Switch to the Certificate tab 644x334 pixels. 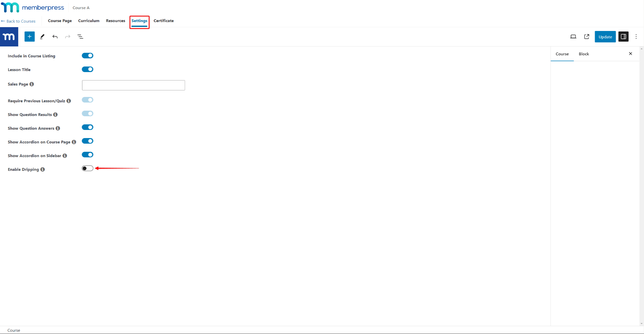[x=164, y=21]
